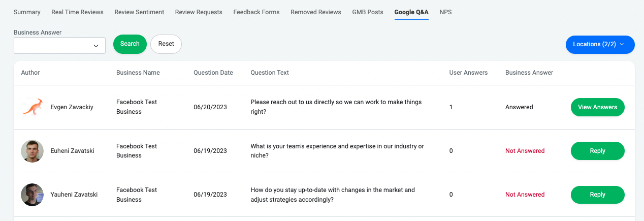644x221 pixels.
Task: Click Evgen Zavackiy's kangaroo avatar
Action: coord(32,107)
